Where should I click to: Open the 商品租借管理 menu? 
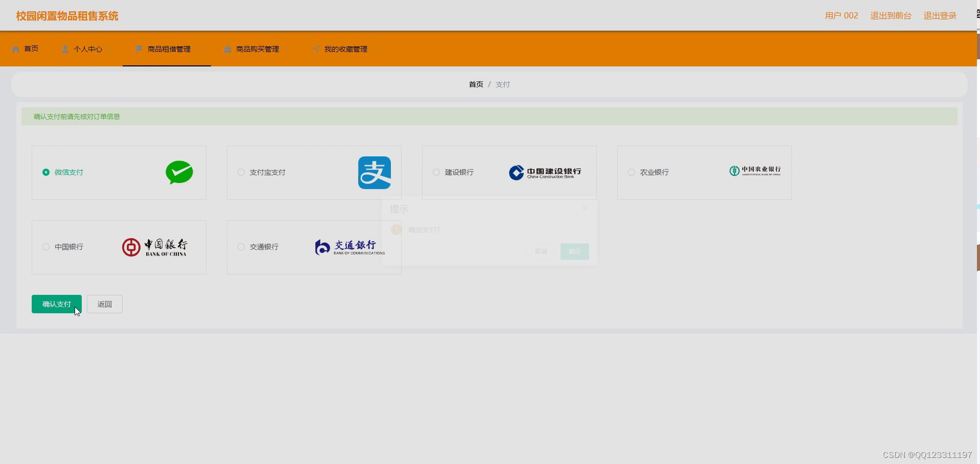(x=169, y=49)
